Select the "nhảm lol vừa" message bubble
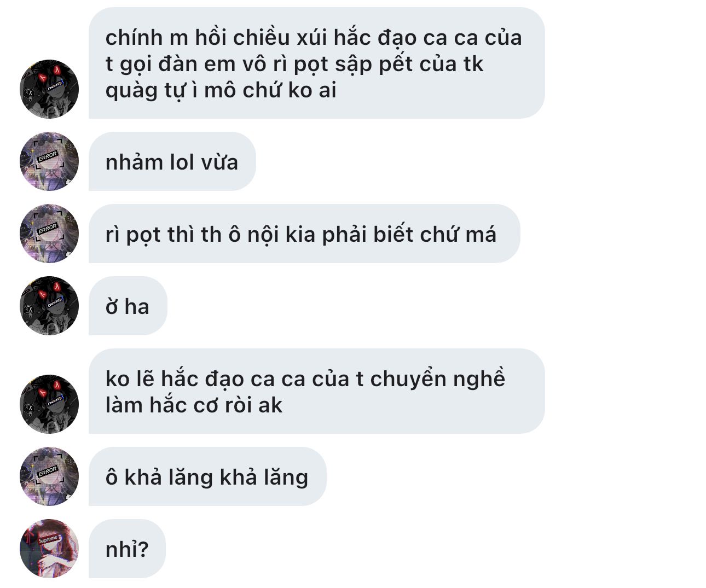Screen dimensions: 706x588 pyautogui.click(x=172, y=161)
